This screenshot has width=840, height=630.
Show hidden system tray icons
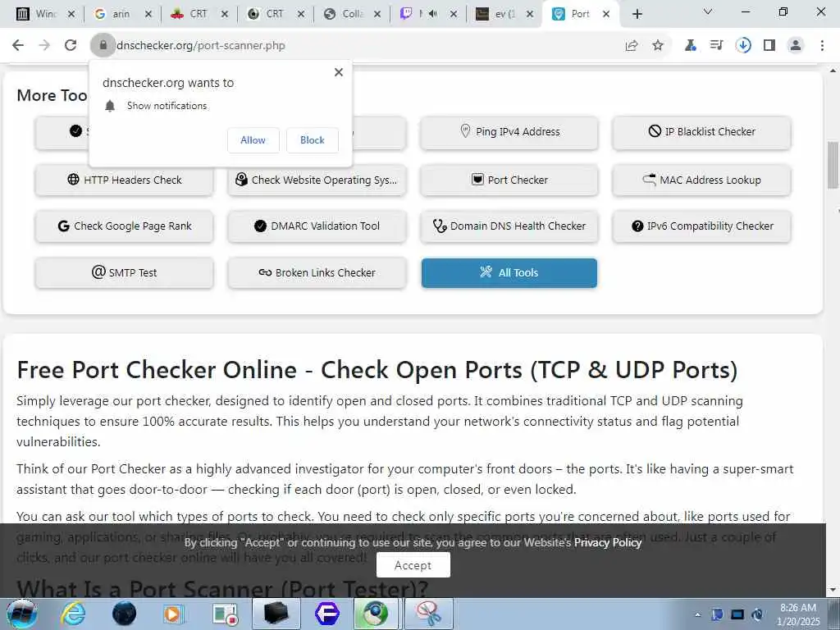tap(697, 614)
